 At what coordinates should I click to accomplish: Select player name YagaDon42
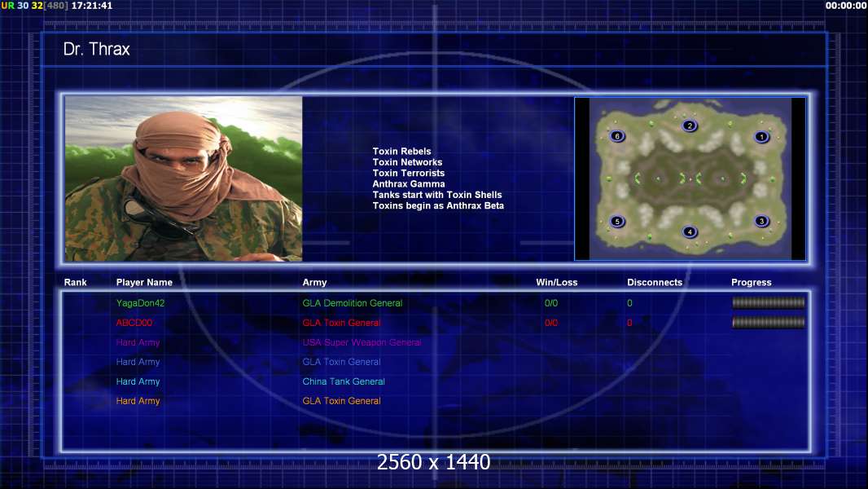(x=140, y=303)
